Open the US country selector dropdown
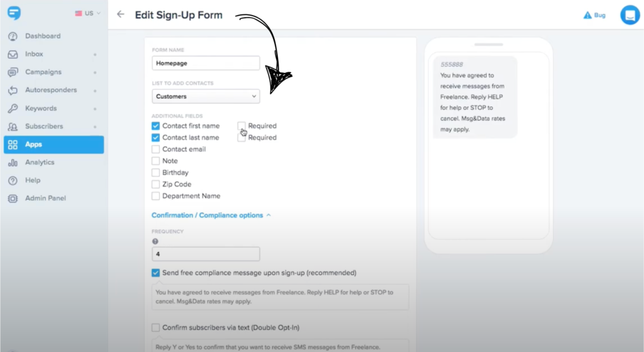 click(87, 13)
